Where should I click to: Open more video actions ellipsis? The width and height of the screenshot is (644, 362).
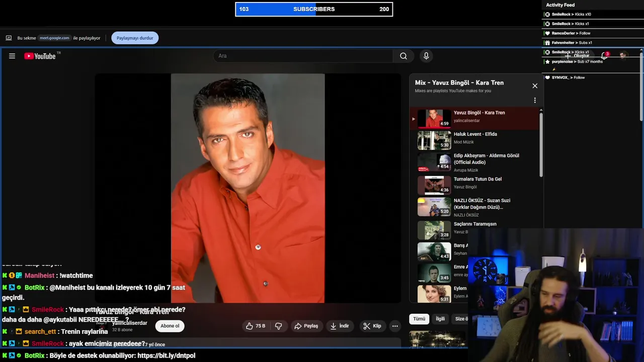[x=395, y=326]
